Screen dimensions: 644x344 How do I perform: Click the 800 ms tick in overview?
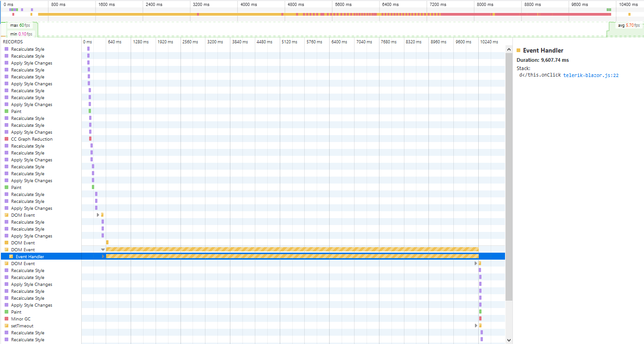[58, 5]
